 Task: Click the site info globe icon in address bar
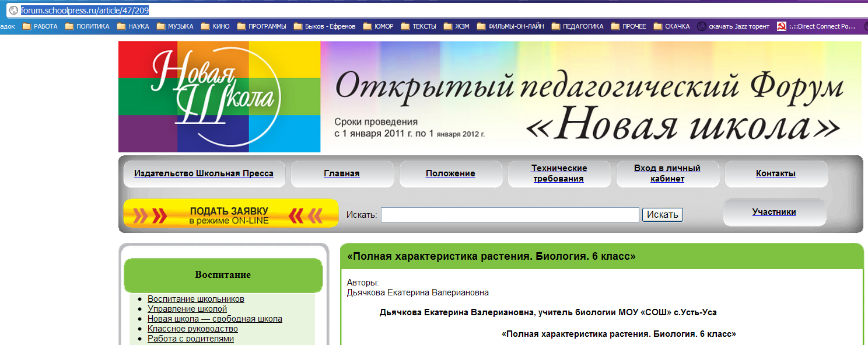(13, 10)
